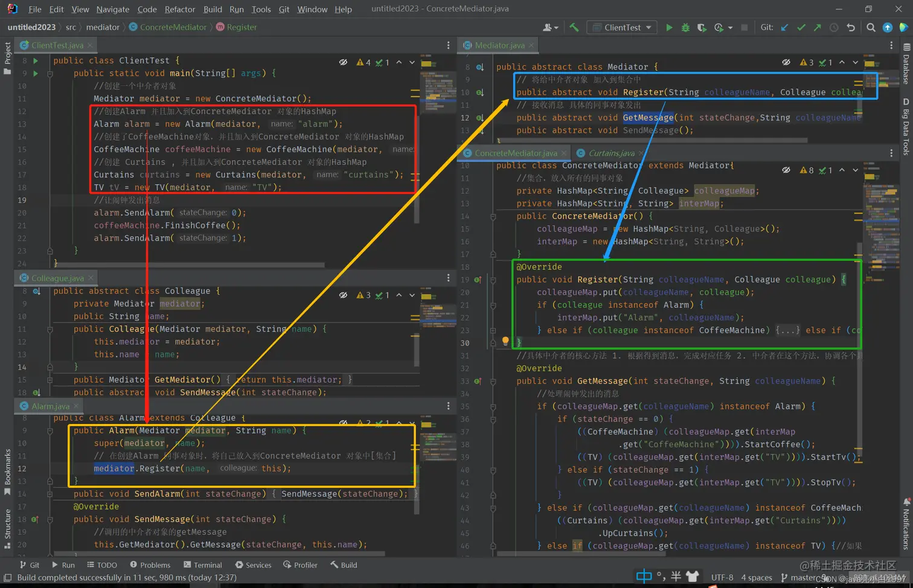Click the blue IDE update arrow icon
The width and height of the screenshot is (913, 588).
pyautogui.click(x=888, y=27)
